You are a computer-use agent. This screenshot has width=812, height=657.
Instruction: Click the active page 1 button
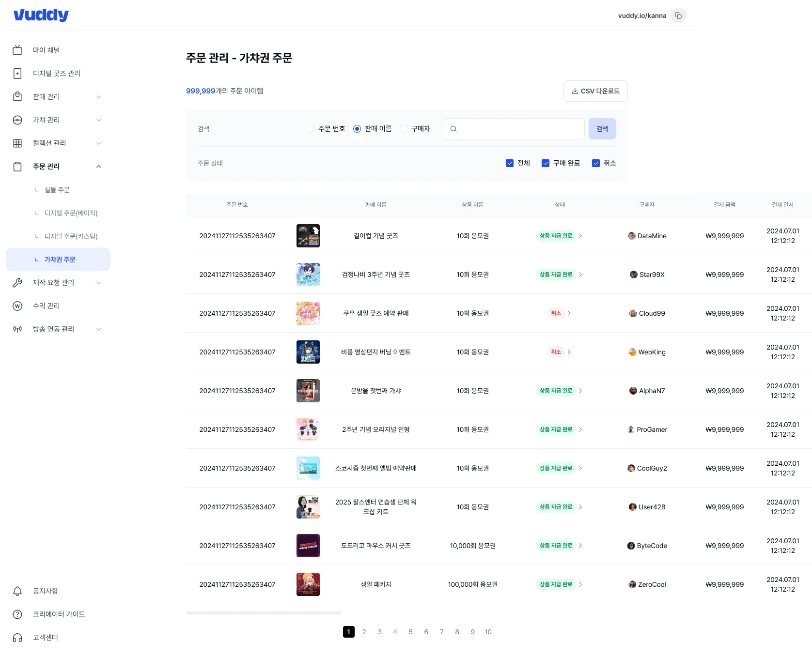pos(349,632)
